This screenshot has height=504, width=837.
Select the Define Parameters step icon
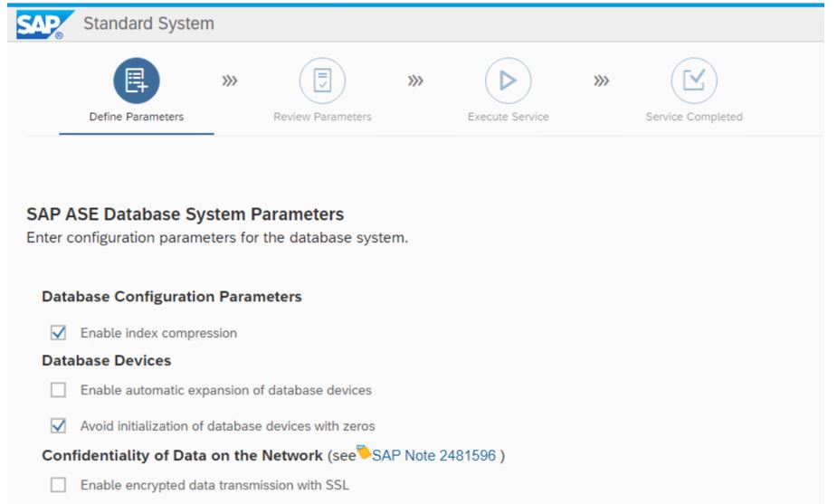(x=137, y=81)
